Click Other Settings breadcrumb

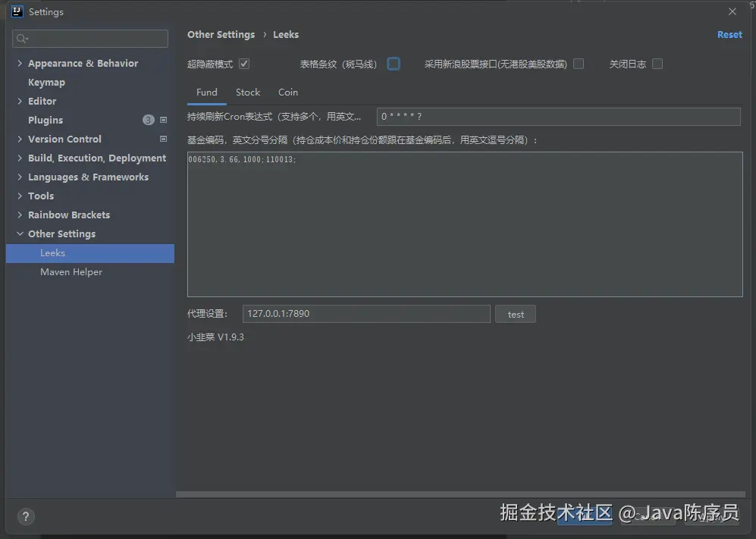[x=221, y=35]
